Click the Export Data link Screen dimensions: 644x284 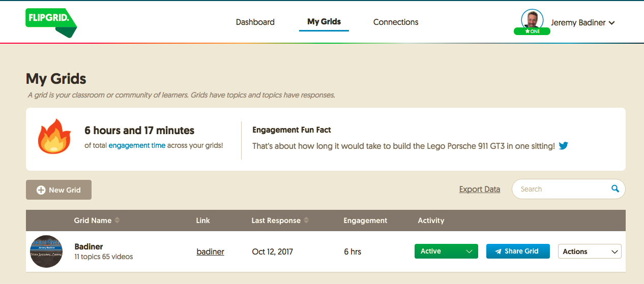pyautogui.click(x=480, y=189)
